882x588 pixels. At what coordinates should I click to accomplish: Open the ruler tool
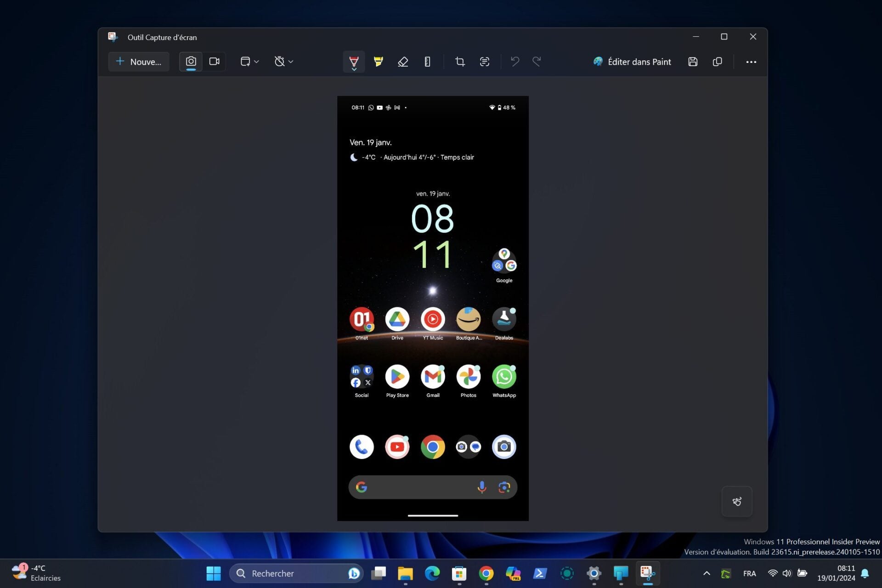pos(427,62)
